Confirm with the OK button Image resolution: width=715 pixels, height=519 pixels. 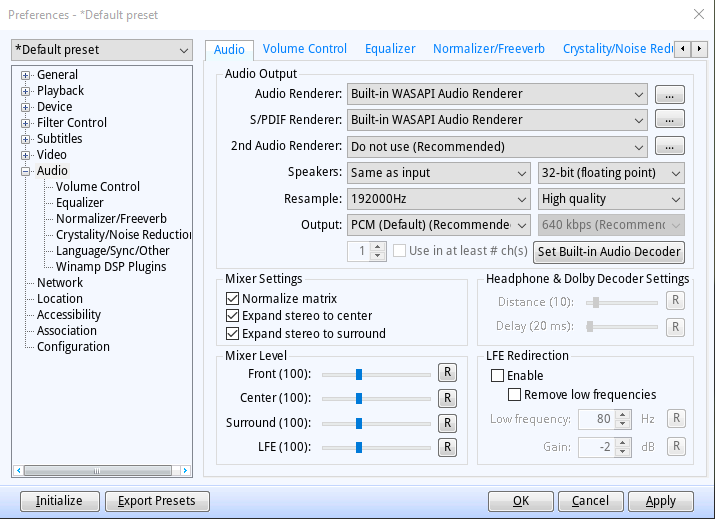coord(521,501)
